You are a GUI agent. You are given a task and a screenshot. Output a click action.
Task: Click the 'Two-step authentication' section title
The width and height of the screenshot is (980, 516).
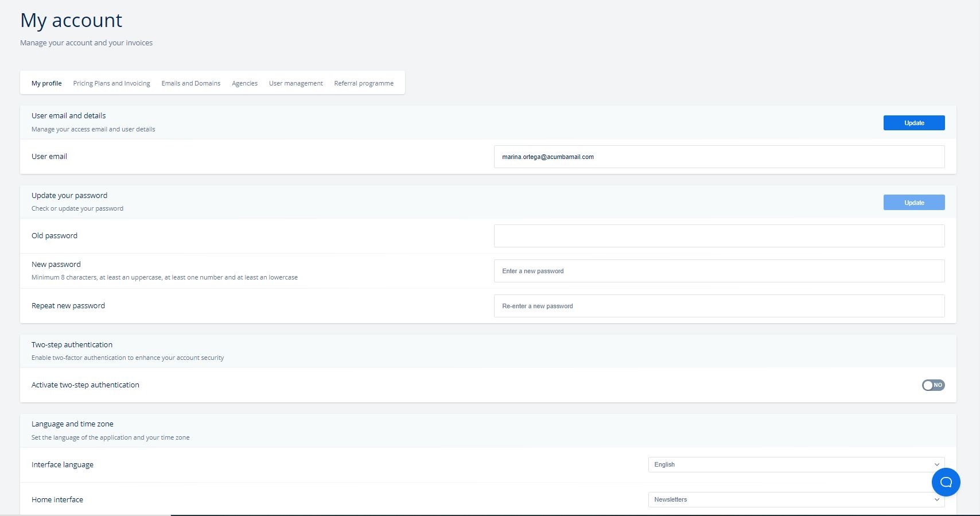click(x=72, y=344)
